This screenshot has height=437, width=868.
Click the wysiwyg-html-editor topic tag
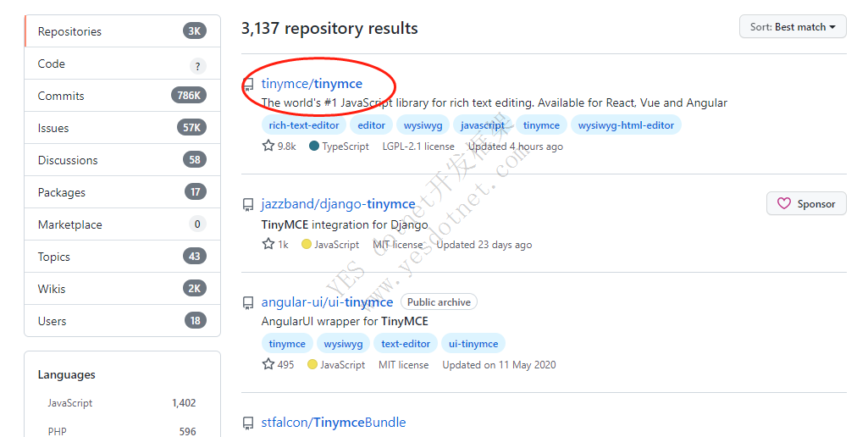tap(626, 125)
